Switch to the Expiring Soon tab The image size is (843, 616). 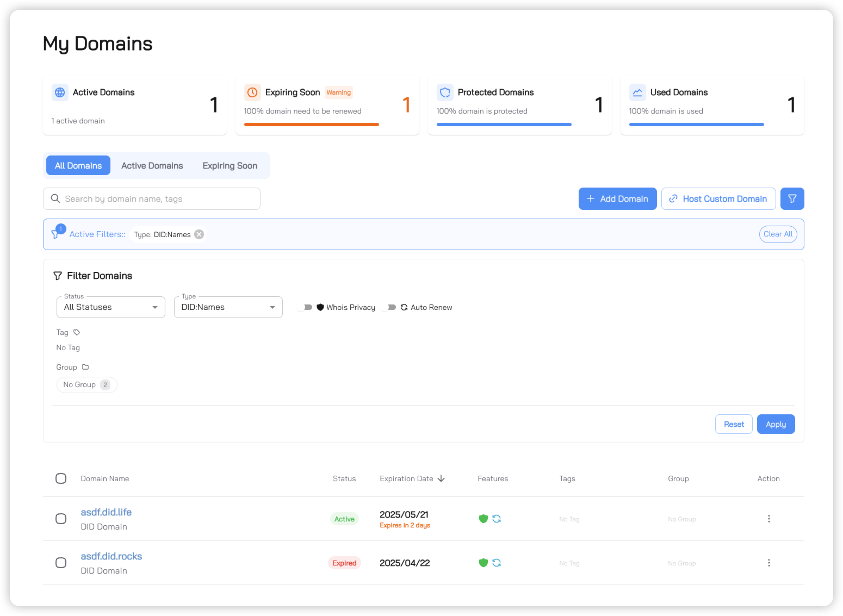point(230,166)
